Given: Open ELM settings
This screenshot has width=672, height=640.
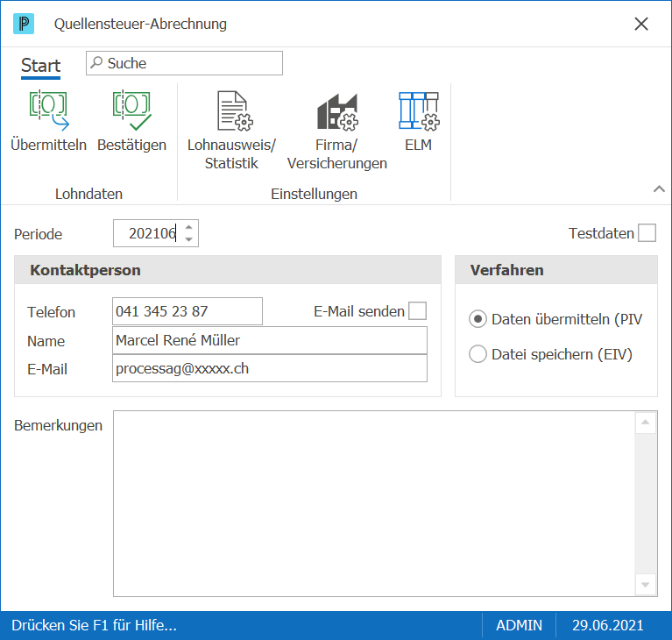Looking at the screenshot, I should pyautogui.click(x=418, y=122).
